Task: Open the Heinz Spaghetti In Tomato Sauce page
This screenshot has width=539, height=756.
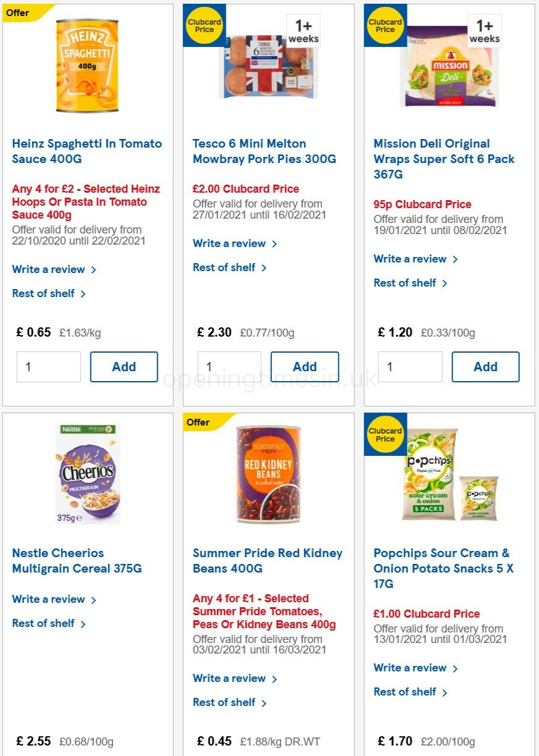Action: tap(87, 151)
